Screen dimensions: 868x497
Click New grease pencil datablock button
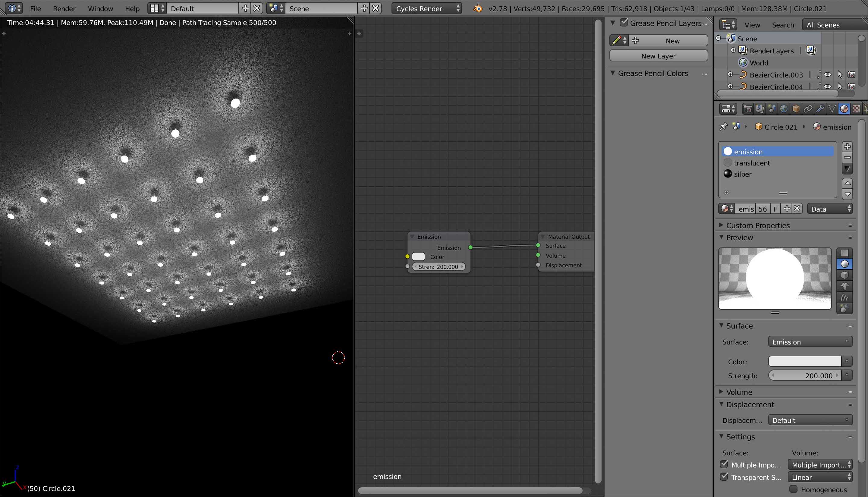pyautogui.click(x=668, y=41)
